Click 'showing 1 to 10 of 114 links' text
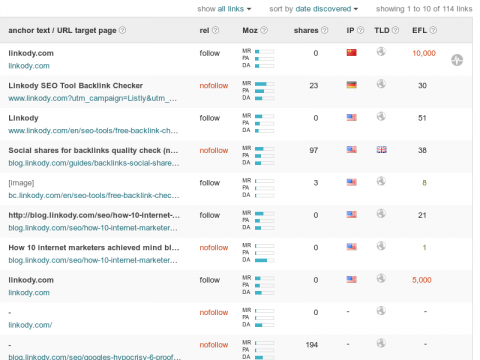The width and height of the screenshot is (480, 360). 424,9
